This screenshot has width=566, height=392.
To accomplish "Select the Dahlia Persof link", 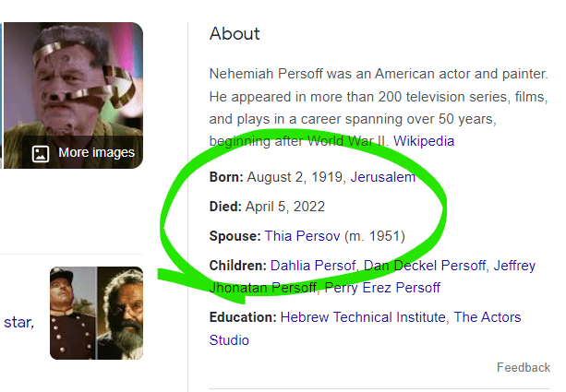I will pyautogui.click(x=313, y=266).
